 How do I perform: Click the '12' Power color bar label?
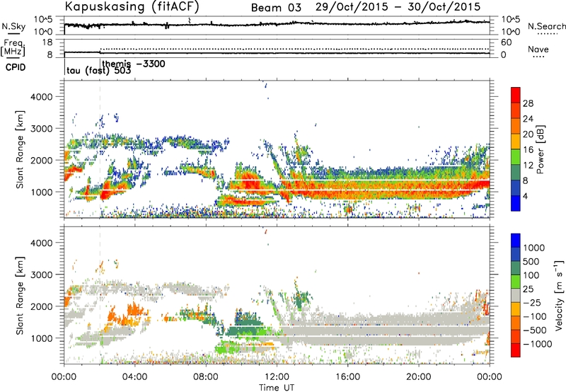pyautogui.click(x=528, y=165)
